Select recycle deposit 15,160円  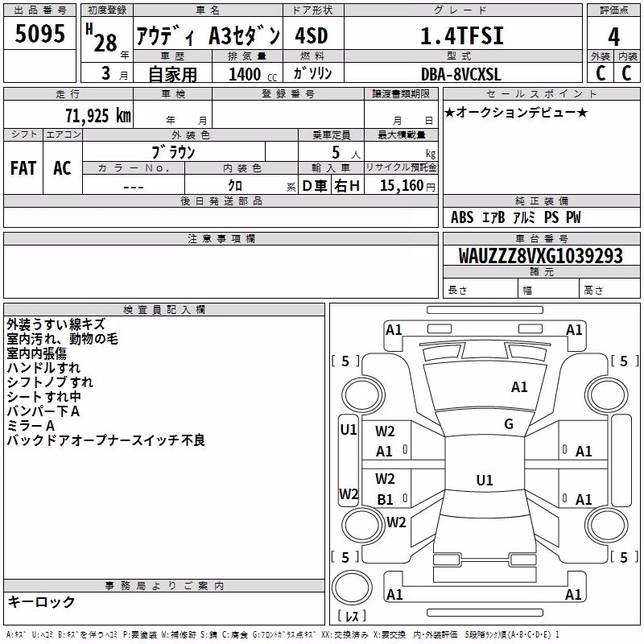407,186
